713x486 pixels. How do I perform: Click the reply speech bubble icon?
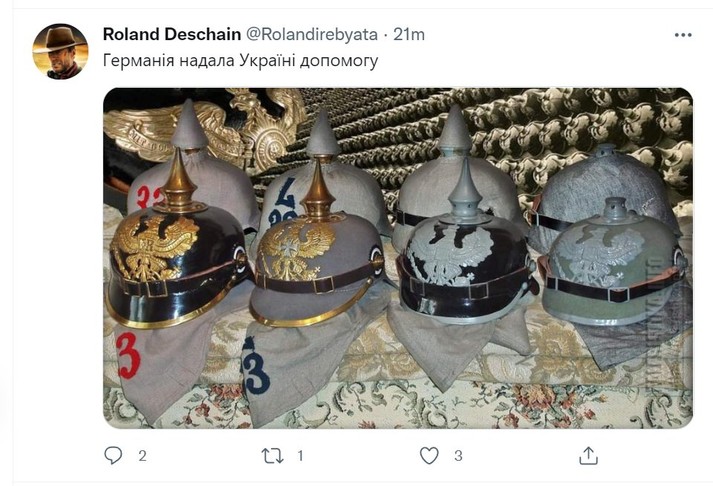[113, 455]
